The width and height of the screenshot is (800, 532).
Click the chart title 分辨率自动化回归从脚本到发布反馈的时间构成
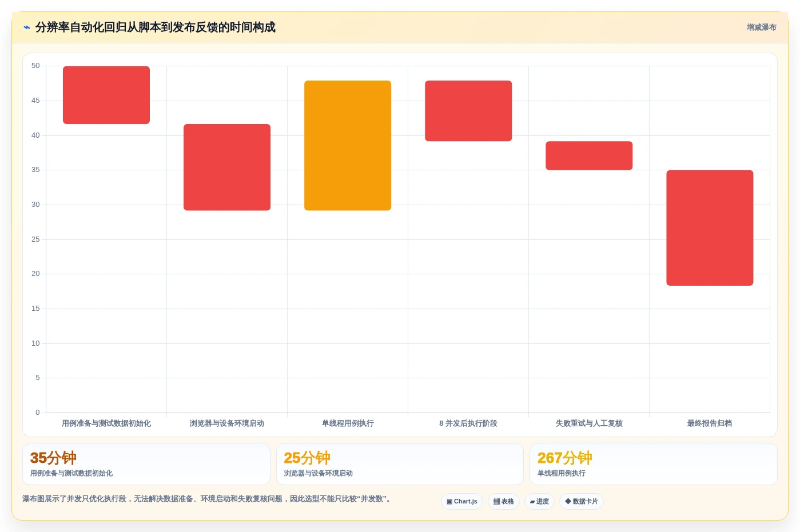(x=156, y=27)
